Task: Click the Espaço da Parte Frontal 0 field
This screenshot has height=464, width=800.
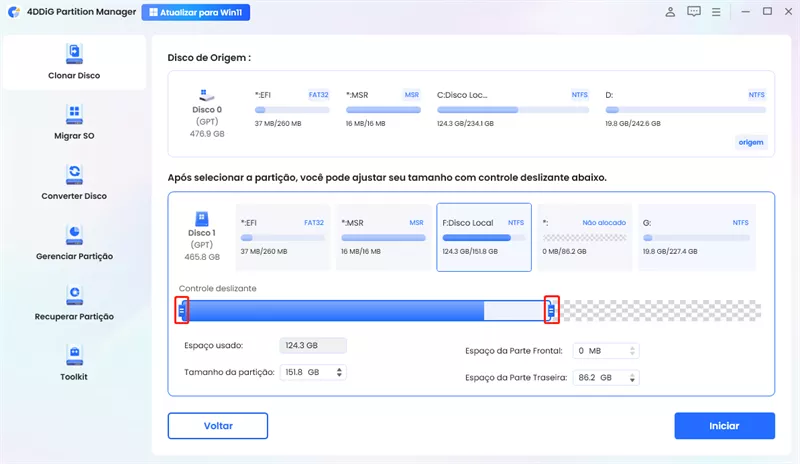Action: [x=606, y=351]
